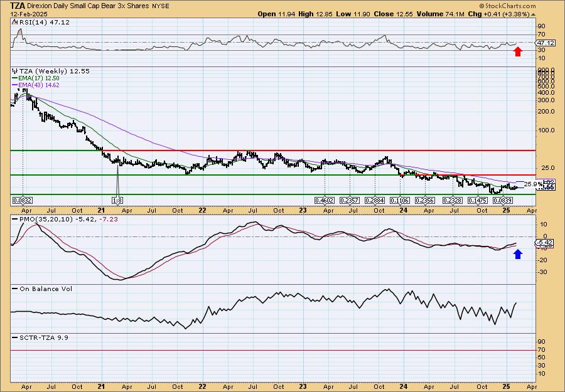Click the 'SCTR-TZA 9.9' label
This screenshot has height=392, width=565.
[43, 337]
